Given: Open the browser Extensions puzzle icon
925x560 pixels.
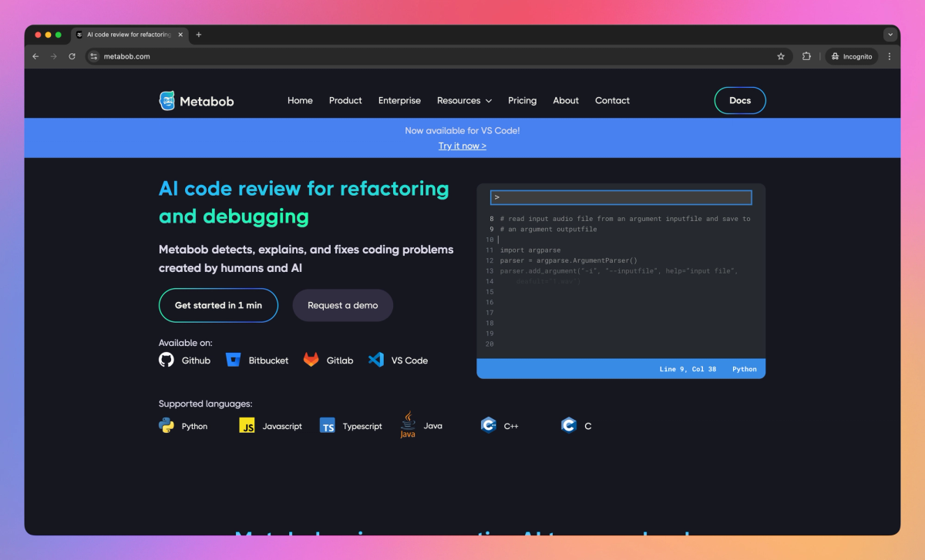Looking at the screenshot, I should tap(806, 56).
